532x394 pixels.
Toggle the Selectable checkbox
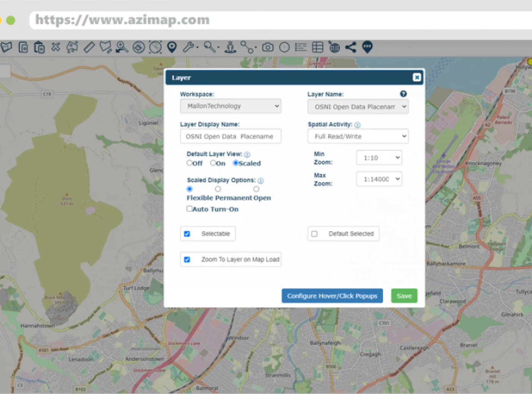(187, 234)
